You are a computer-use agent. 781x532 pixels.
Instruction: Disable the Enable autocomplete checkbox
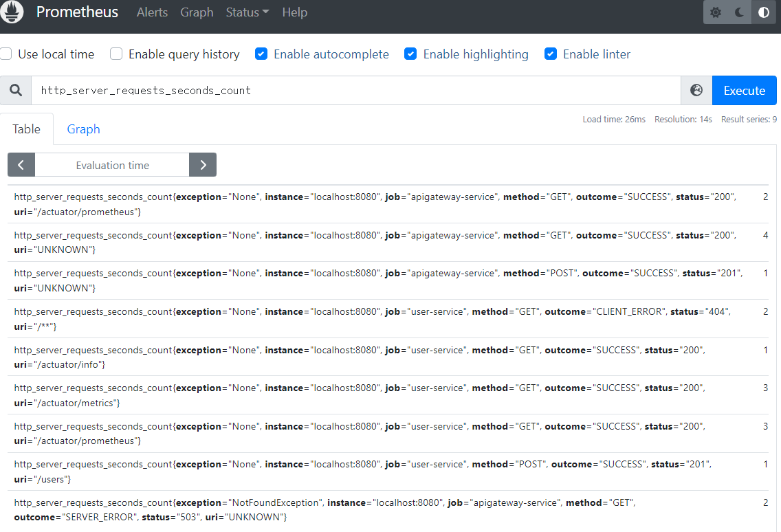tap(261, 54)
